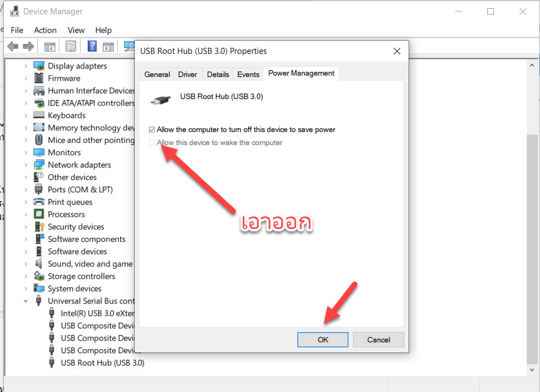Screen dimensions: 540x392
Task: Maximize the Device Manager window
Action: pos(491,12)
